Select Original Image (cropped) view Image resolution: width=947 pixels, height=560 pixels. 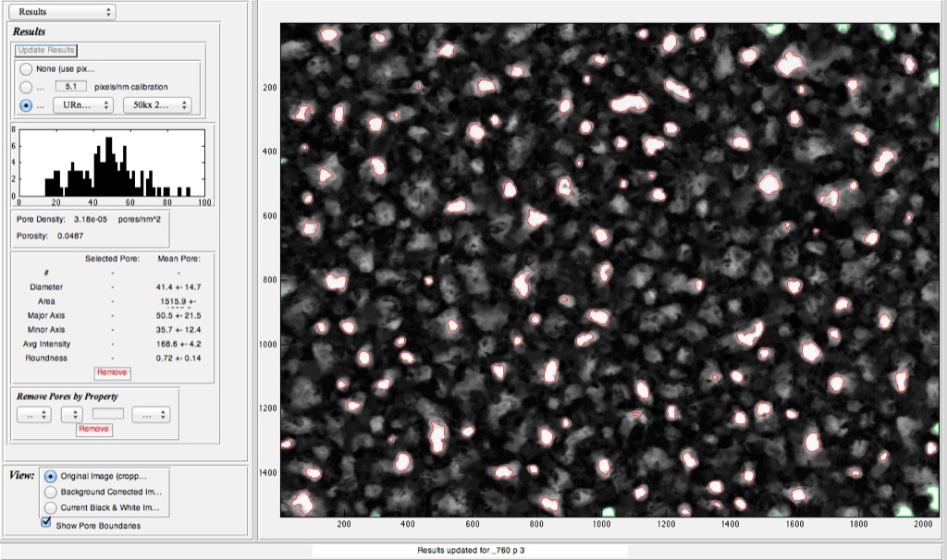(x=51, y=476)
